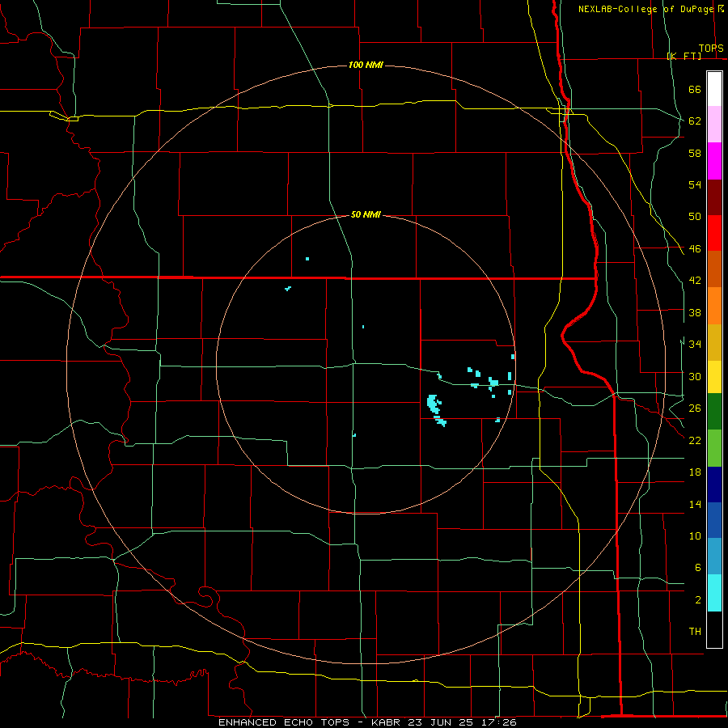Click the 17:26 timestamp
The width and height of the screenshot is (728, 728).
[499, 722]
